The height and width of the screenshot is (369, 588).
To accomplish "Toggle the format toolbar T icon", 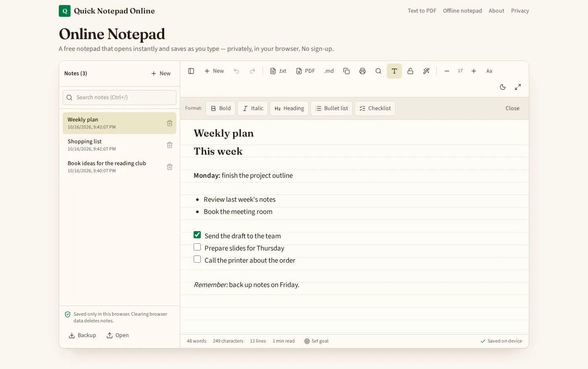I will 394,71.
